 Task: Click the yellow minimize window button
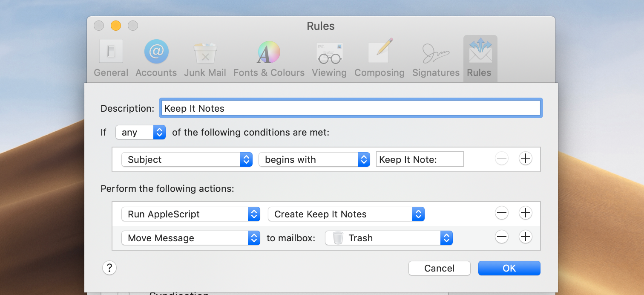tap(116, 26)
